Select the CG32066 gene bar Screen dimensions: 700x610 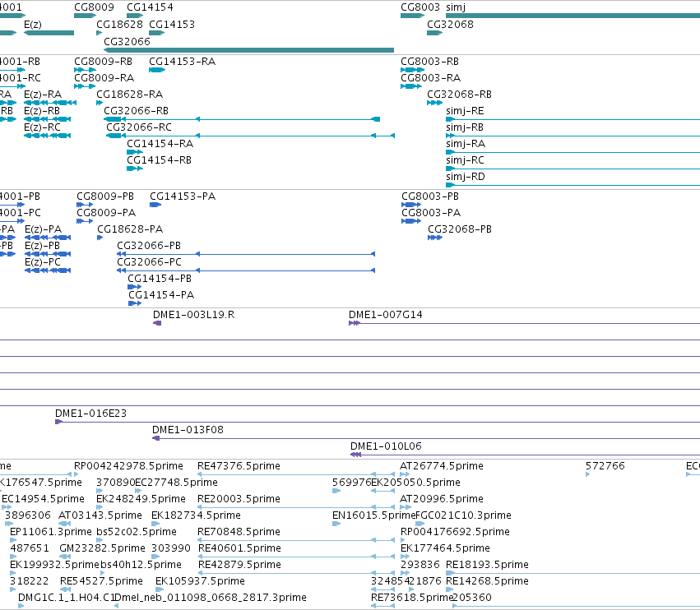(x=248, y=50)
